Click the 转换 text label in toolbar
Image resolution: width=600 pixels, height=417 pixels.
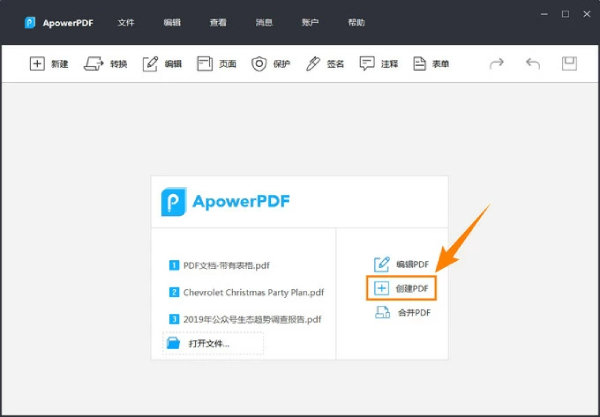[118, 64]
